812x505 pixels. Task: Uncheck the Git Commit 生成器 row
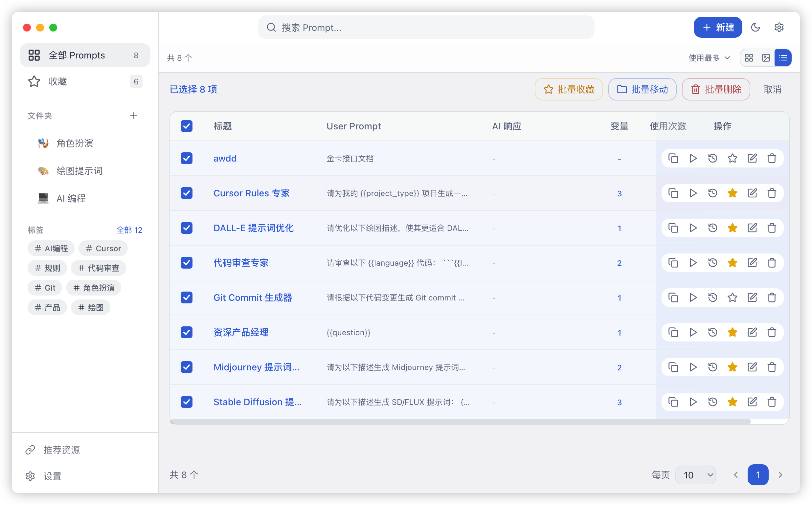pos(186,297)
